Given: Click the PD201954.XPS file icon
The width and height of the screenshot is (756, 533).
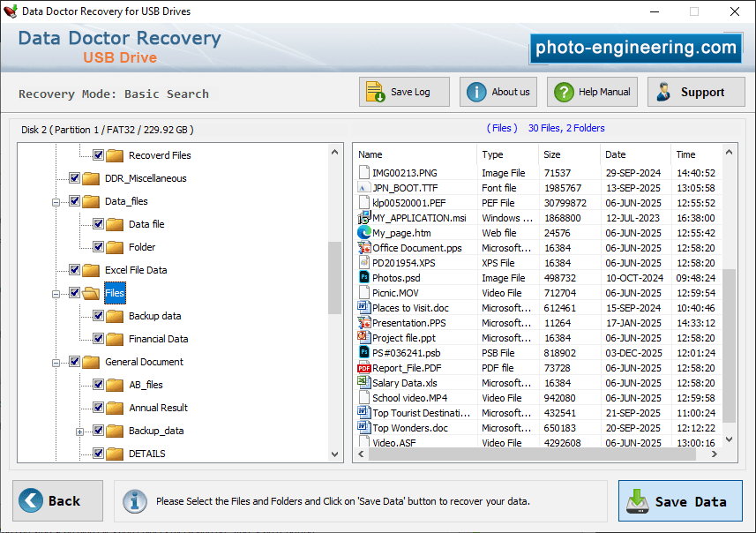Looking at the screenshot, I should pos(364,262).
